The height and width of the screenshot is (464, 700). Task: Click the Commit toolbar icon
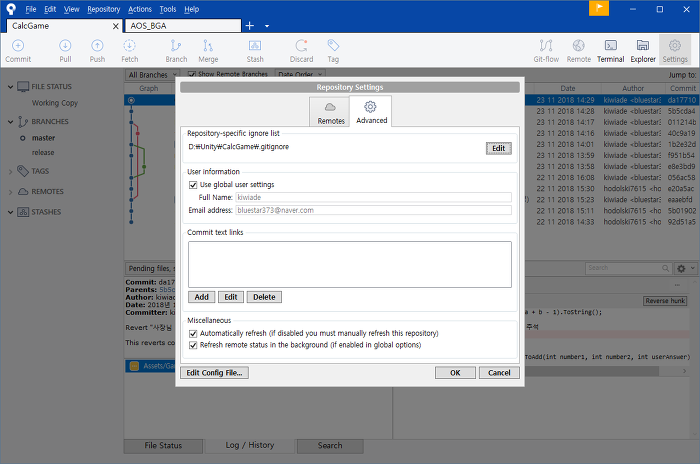[18, 51]
